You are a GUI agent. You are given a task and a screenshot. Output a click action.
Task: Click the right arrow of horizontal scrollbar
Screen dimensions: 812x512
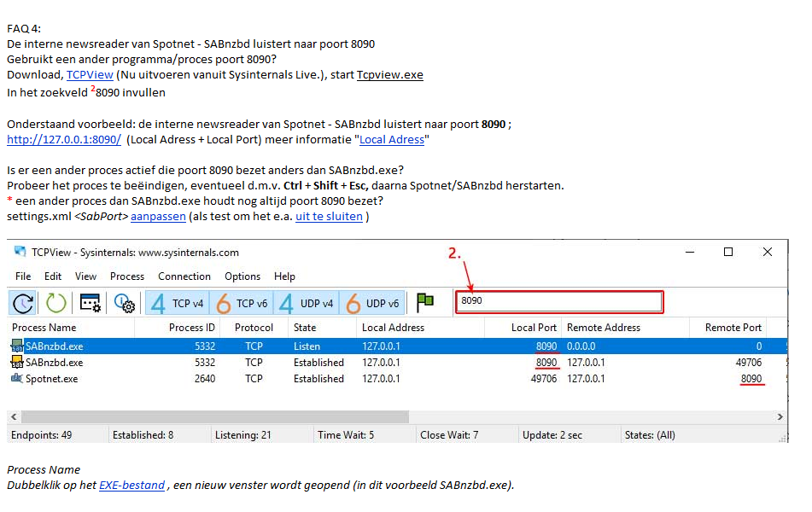(x=780, y=416)
